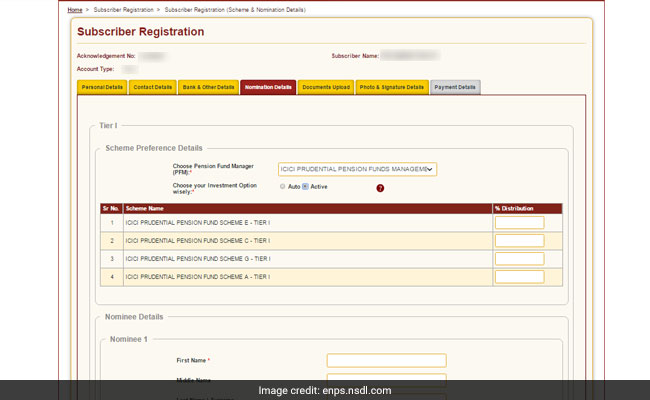Click the 'Scheme Preference Details' section title

click(154, 148)
